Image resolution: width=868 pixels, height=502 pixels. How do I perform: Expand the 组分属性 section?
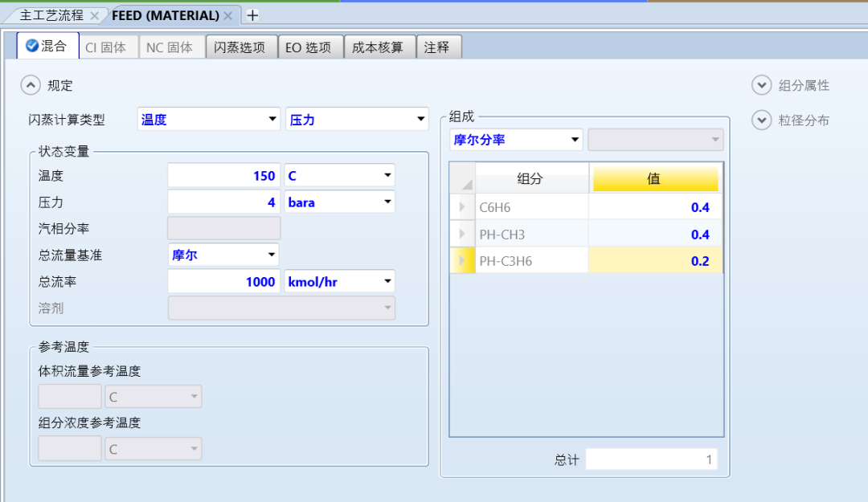[x=761, y=85]
